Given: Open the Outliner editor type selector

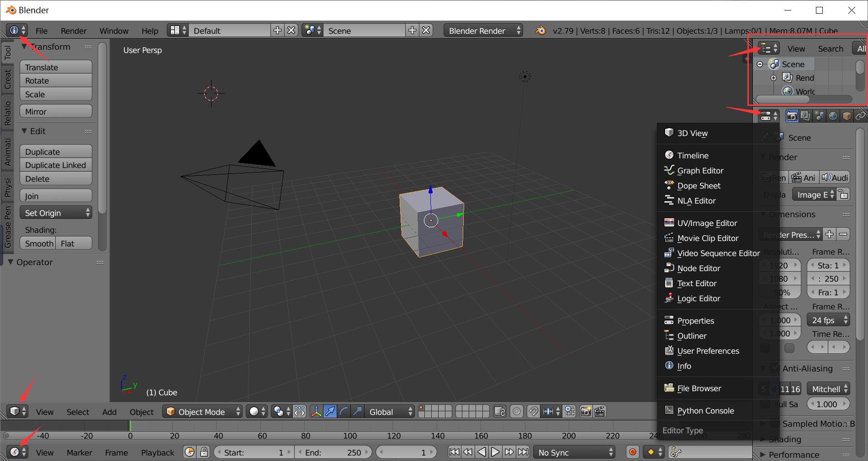Looking at the screenshot, I should point(768,48).
